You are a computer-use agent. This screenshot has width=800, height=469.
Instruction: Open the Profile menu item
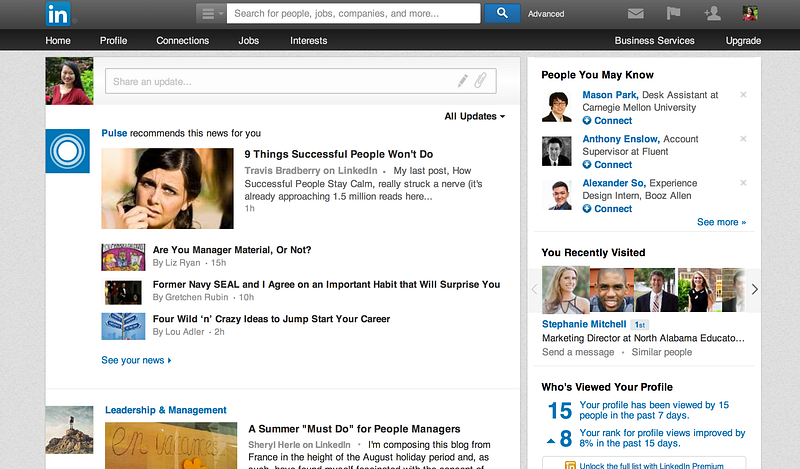(x=113, y=40)
